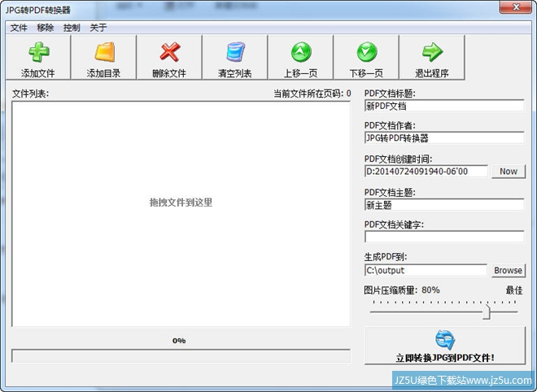Click the image compression quality slider handle
Viewport: 537px width, 392px height.
(487, 311)
